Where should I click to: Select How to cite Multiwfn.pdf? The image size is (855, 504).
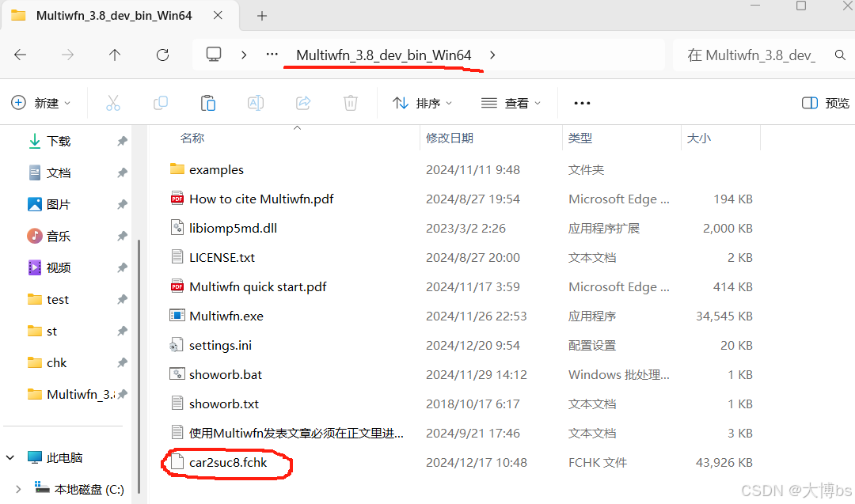click(261, 199)
